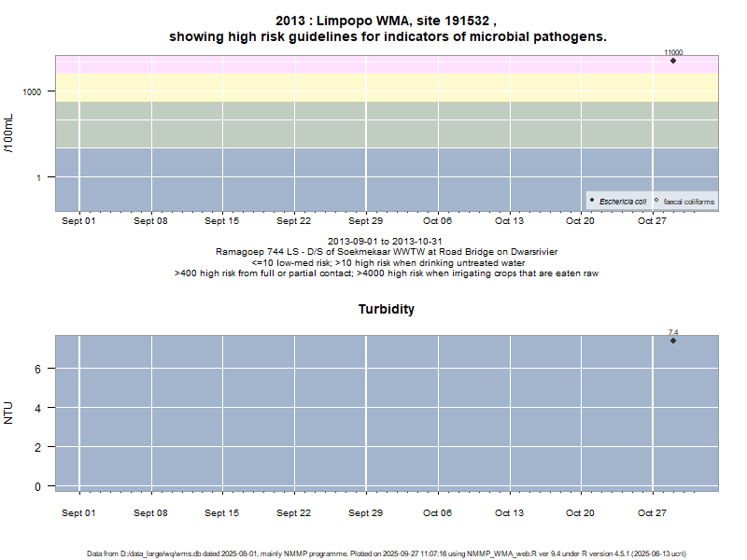Click 'Oct 27' on the Turbidity chart axis
The image size is (747, 560).
[652, 513]
